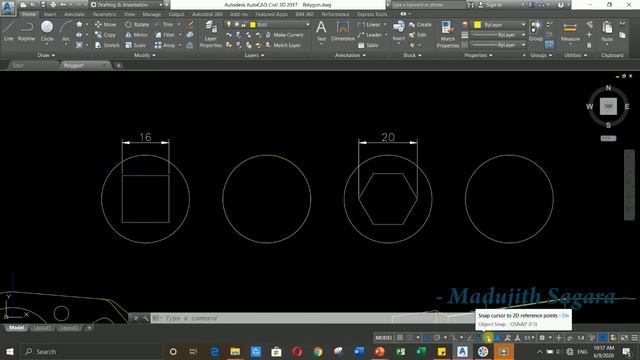
Task: Click the yellow object color swatch
Action: pyautogui.click(x=477, y=25)
